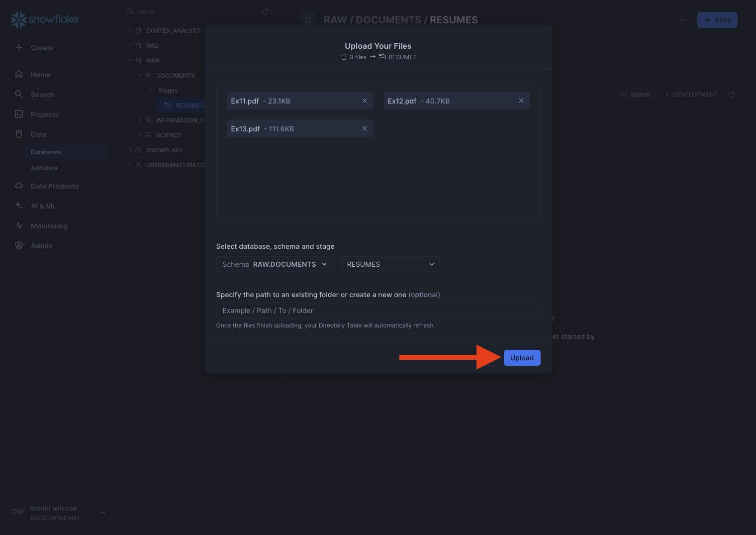Screen dimensions: 756x535
Task: Open the Home page
Action: tap(40, 75)
